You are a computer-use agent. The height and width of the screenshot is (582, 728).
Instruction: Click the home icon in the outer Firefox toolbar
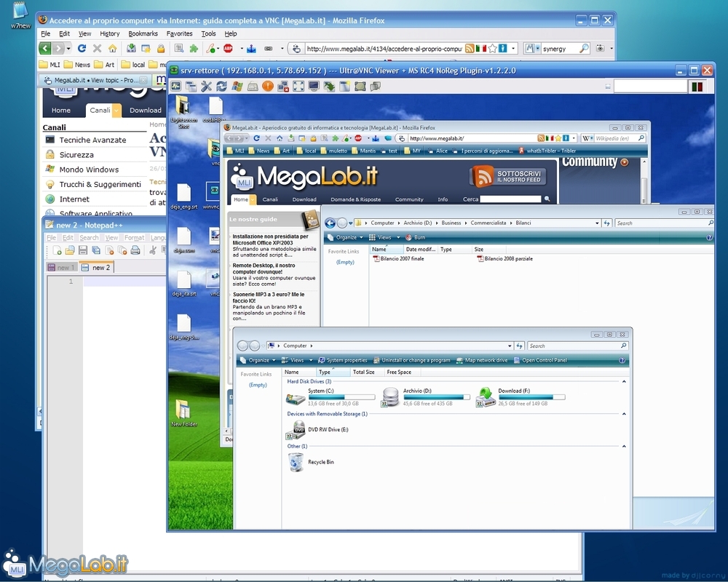(112, 48)
